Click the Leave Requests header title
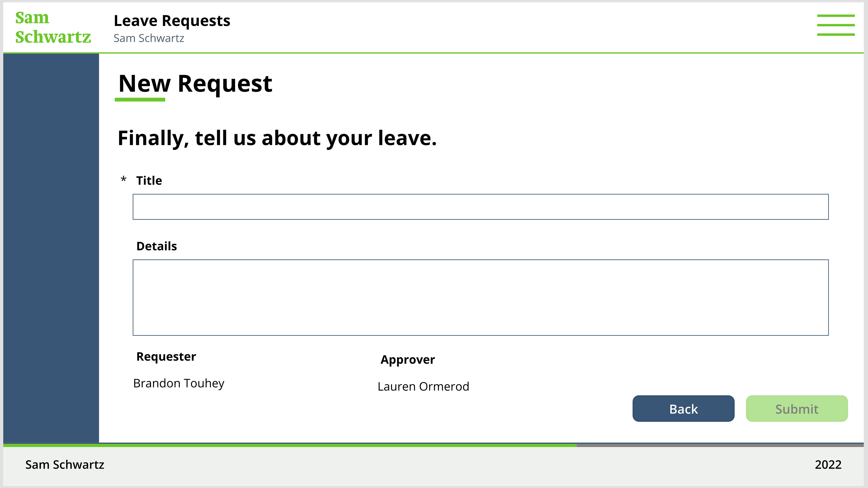Image resolution: width=868 pixels, height=488 pixels. [x=172, y=21]
